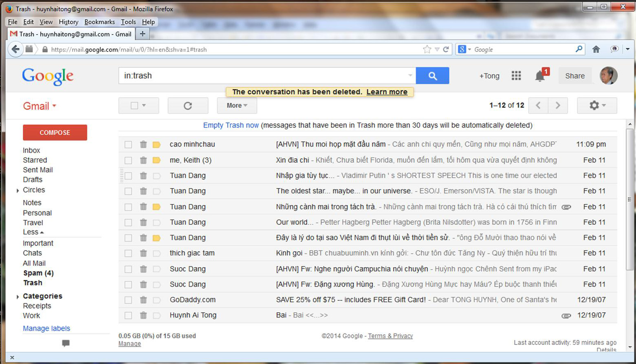This screenshot has width=636, height=364.
Task: Collapse labels with Less link
Action: 33,232
